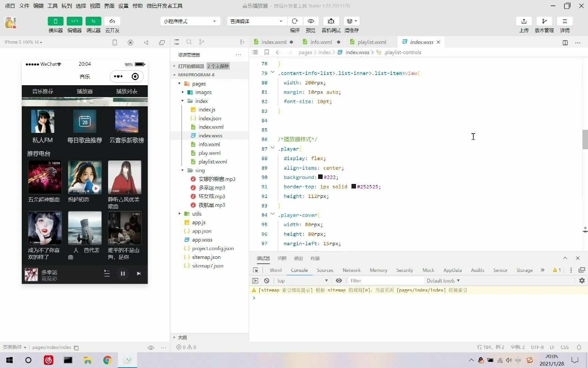
Task: Open real device debugging icon
Action: (x=331, y=21)
